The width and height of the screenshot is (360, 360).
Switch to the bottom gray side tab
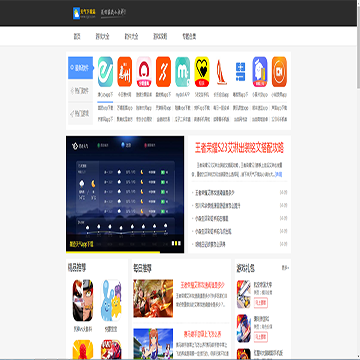(x=80, y=113)
